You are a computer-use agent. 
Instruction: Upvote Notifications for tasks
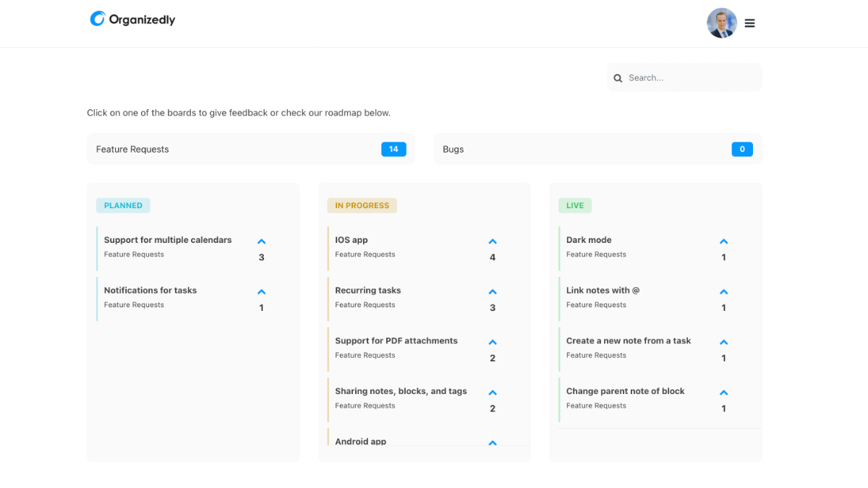coord(261,293)
